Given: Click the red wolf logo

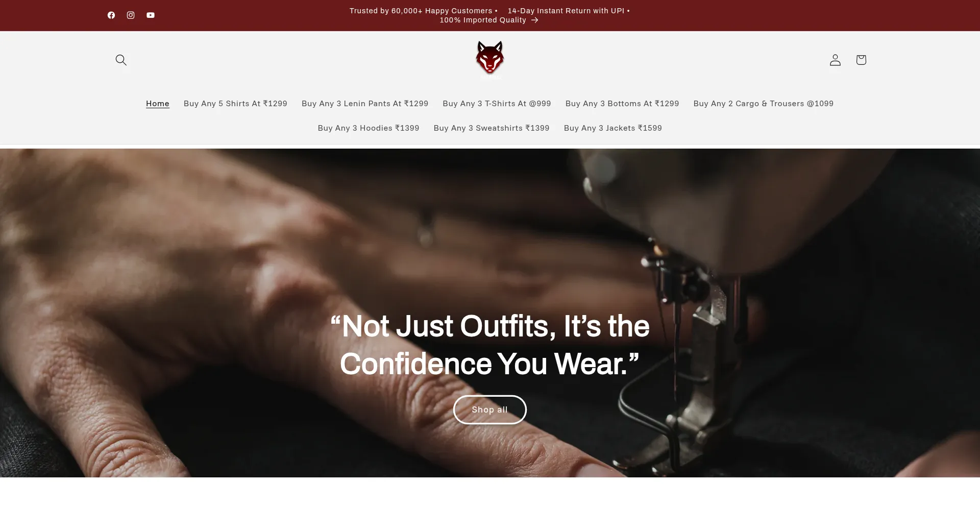Looking at the screenshot, I should 490,59.
